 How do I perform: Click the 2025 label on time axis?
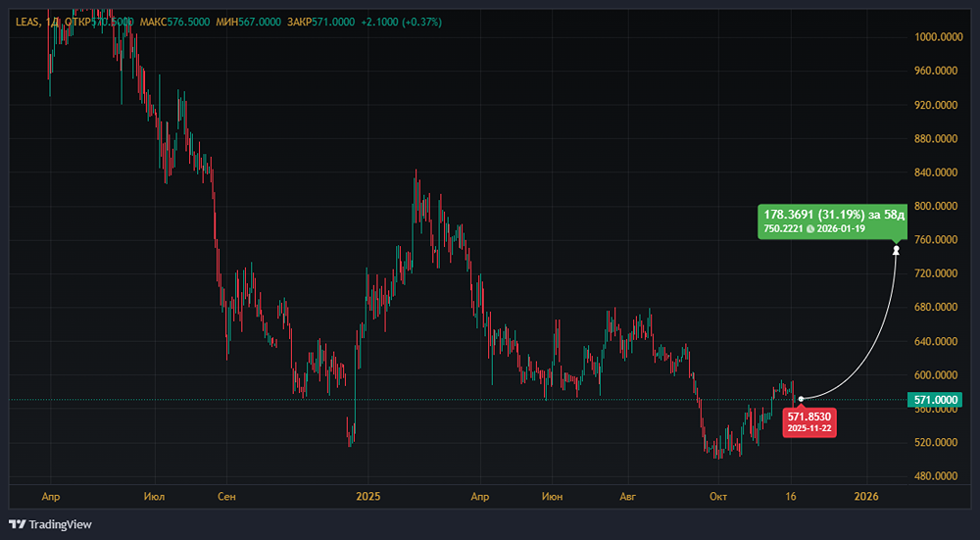click(368, 496)
